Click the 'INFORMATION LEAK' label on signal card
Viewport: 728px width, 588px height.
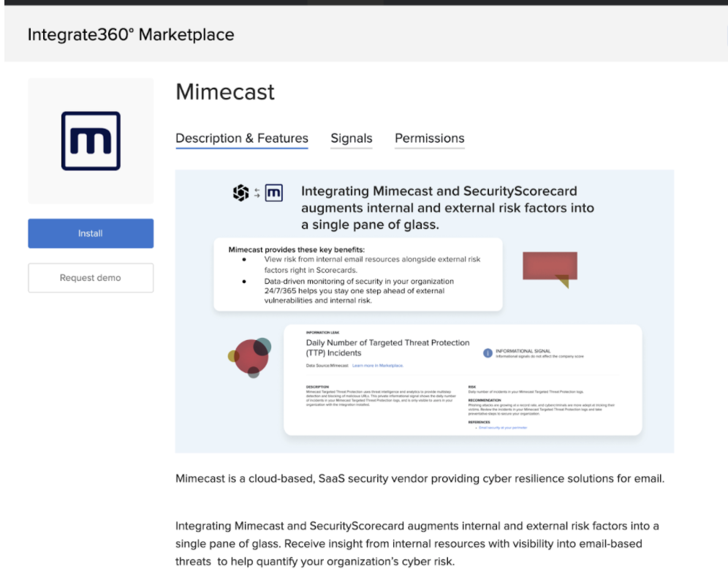(322, 333)
